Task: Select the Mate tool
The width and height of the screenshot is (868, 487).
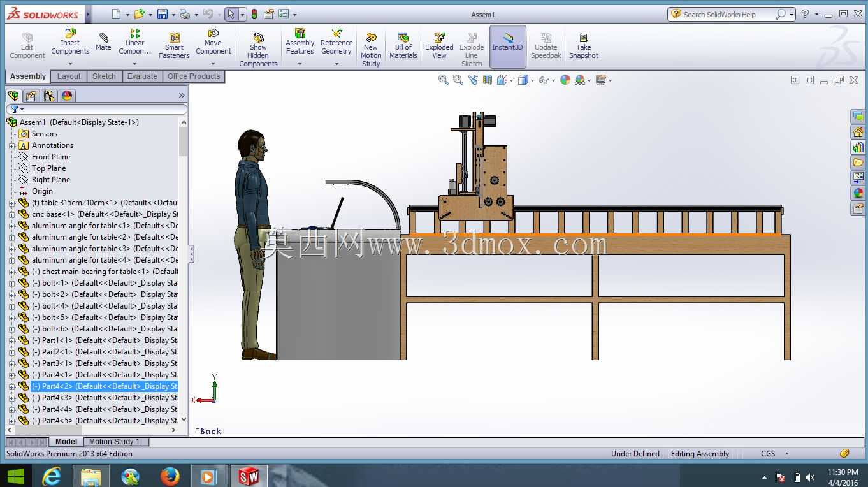Action: tap(103, 42)
